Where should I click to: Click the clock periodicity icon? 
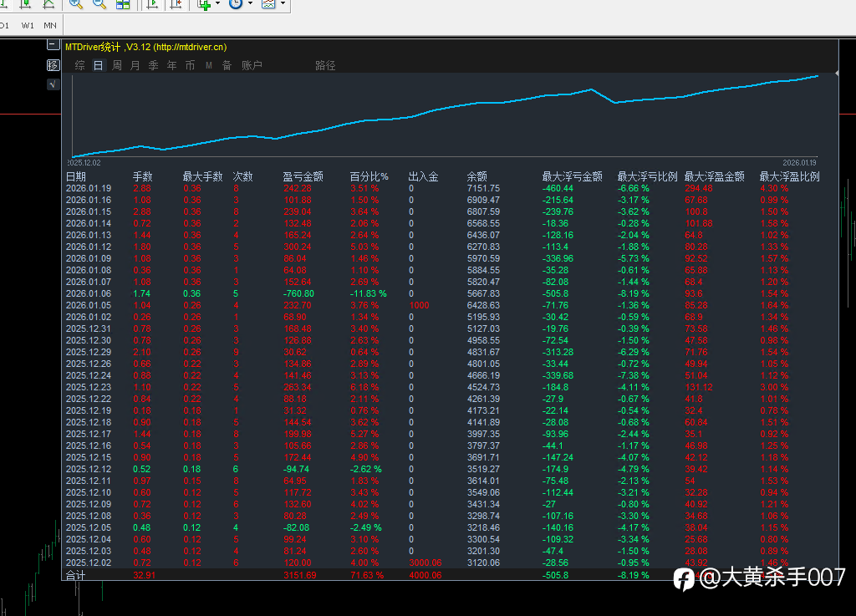tap(236, 4)
